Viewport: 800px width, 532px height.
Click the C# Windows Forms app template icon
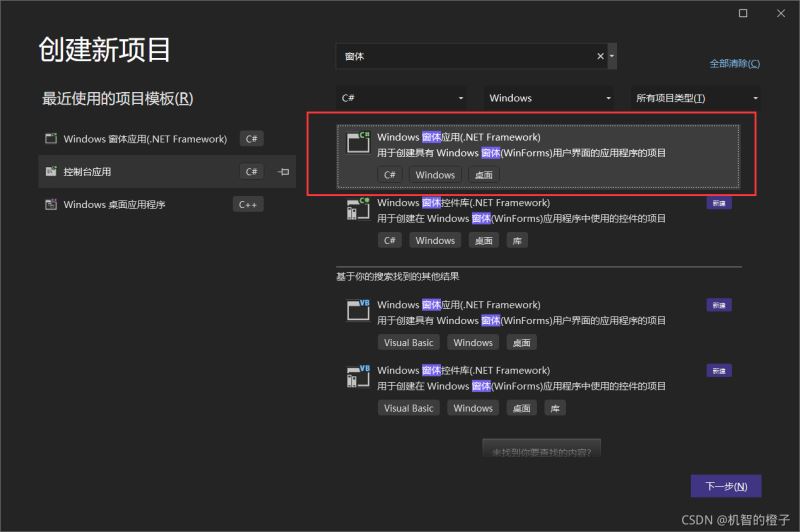[x=358, y=143]
